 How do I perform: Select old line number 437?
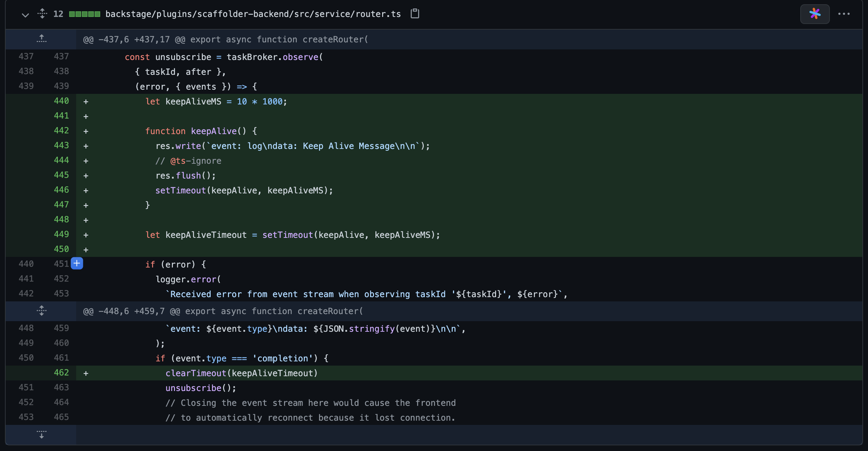[x=26, y=56]
